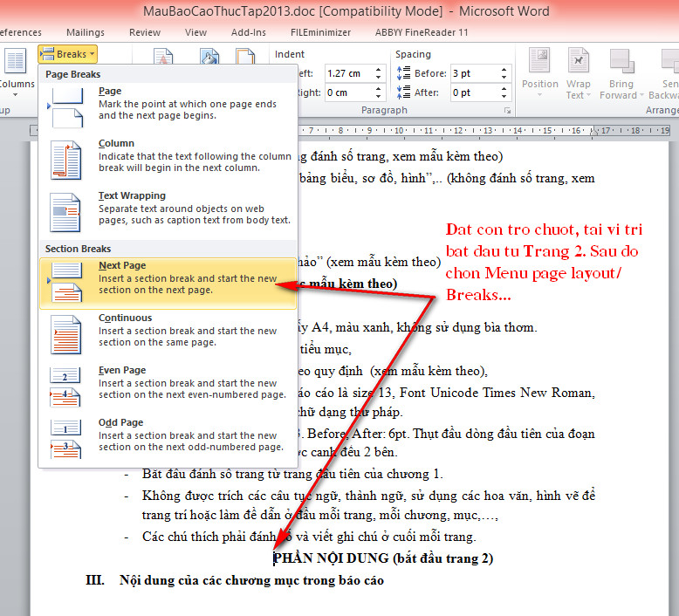Choose Even Page section break
The width and height of the screenshot is (679, 616).
point(168,387)
